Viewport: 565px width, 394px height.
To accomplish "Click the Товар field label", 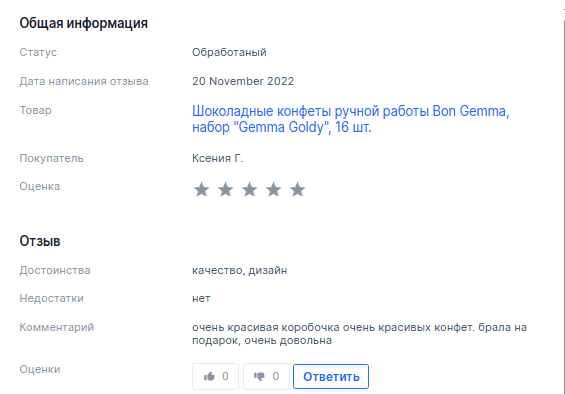I will (35, 110).
